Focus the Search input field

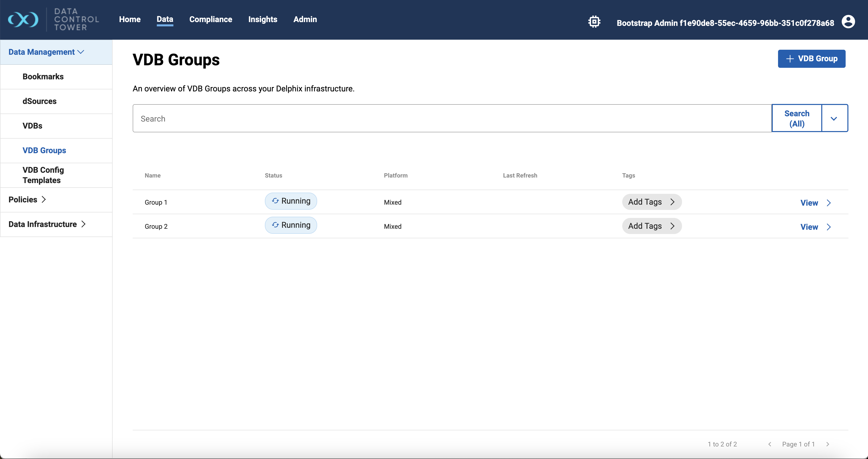point(452,119)
